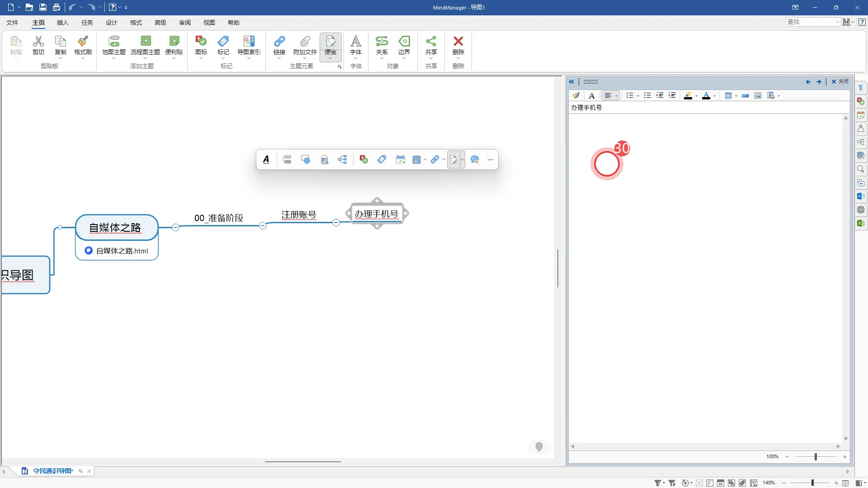Click the layout tree icon in floating toolbar

point(343,160)
